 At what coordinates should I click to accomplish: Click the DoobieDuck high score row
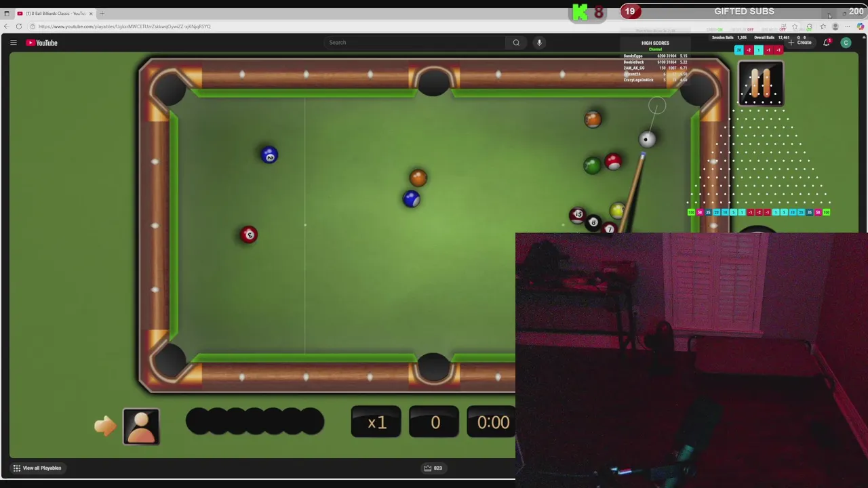point(655,62)
